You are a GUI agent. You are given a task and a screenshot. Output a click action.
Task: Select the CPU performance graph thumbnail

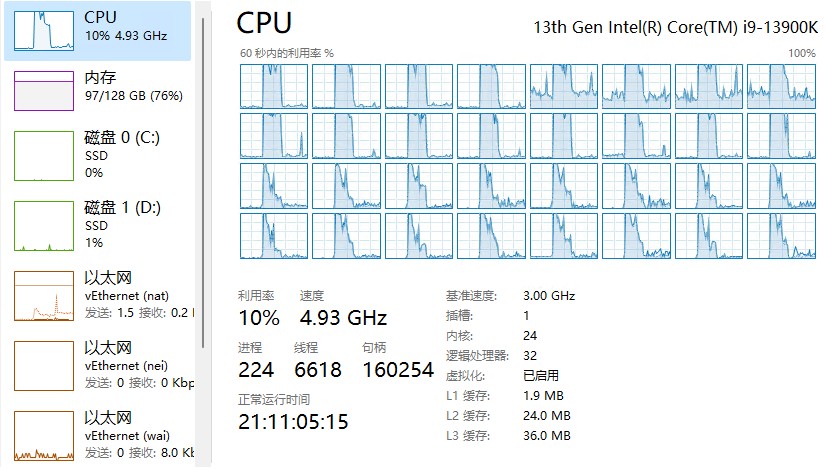click(44, 30)
